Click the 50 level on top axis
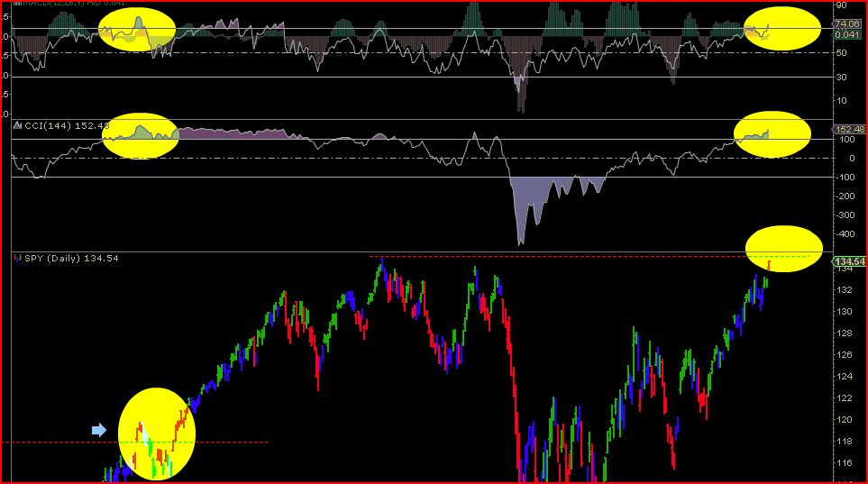The image size is (868, 484). point(841,53)
